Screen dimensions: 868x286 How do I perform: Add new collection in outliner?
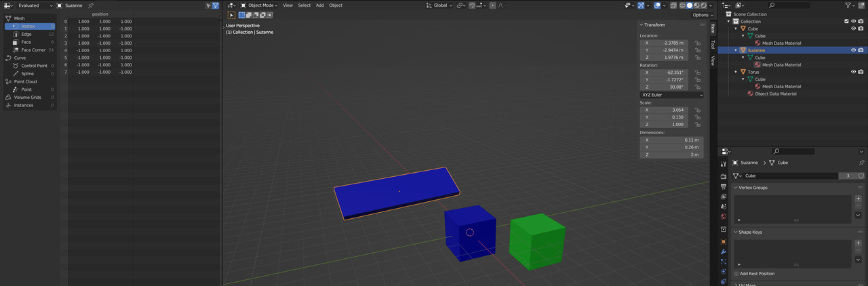click(862, 5)
